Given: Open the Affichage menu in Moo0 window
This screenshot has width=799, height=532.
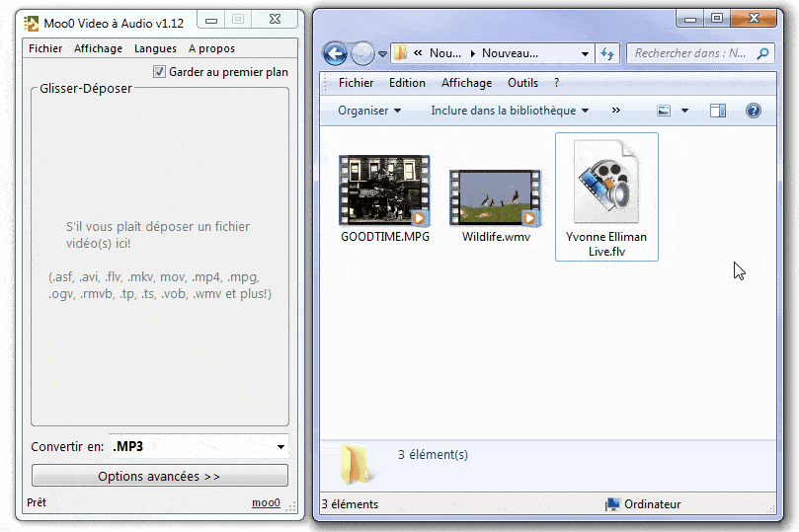Looking at the screenshot, I should (98, 48).
